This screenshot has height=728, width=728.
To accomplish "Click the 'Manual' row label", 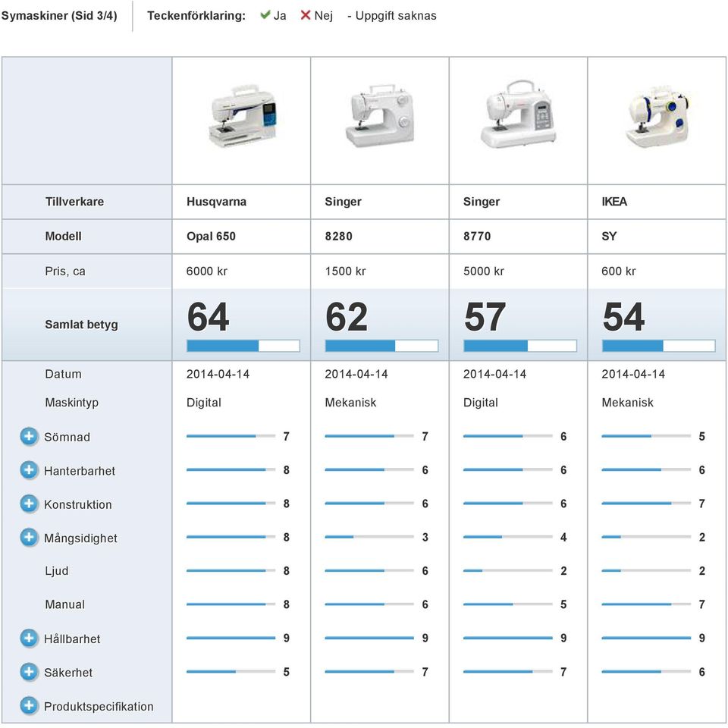I will click(x=65, y=604).
